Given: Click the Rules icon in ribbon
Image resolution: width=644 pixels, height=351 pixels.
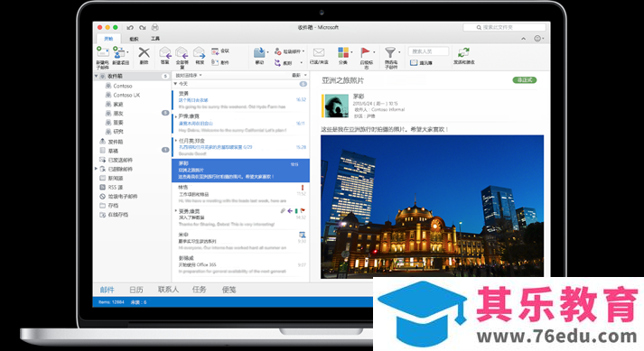Looking at the screenshot, I should pos(278,63).
